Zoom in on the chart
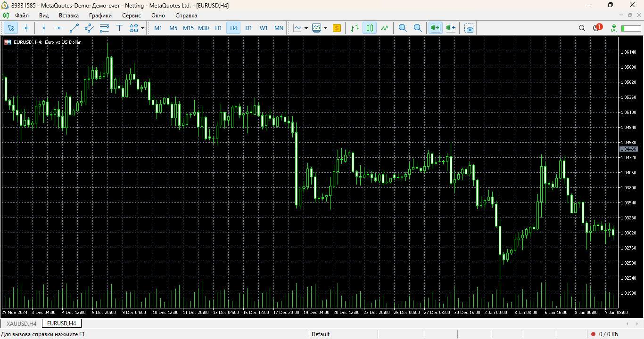644x339 pixels. pos(402,28)
